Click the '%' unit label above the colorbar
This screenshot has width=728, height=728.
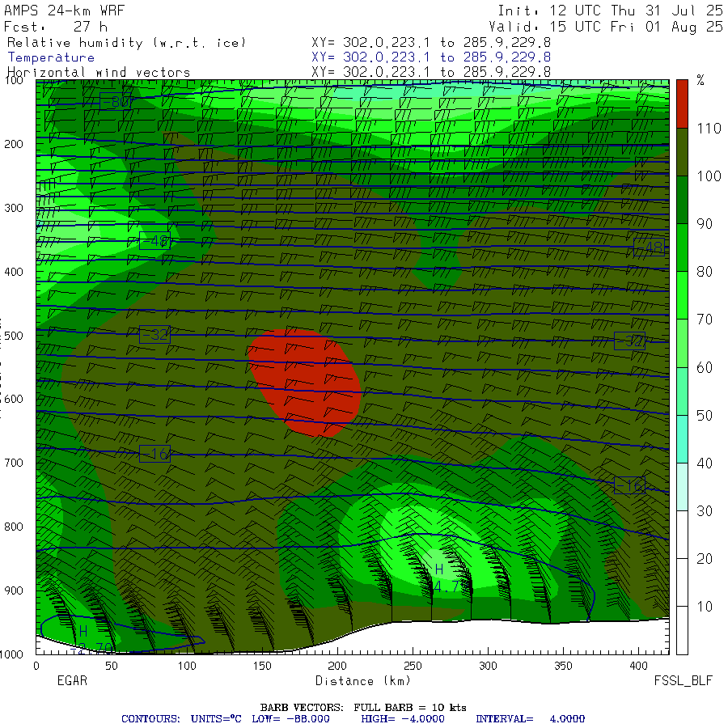(700, 80)
